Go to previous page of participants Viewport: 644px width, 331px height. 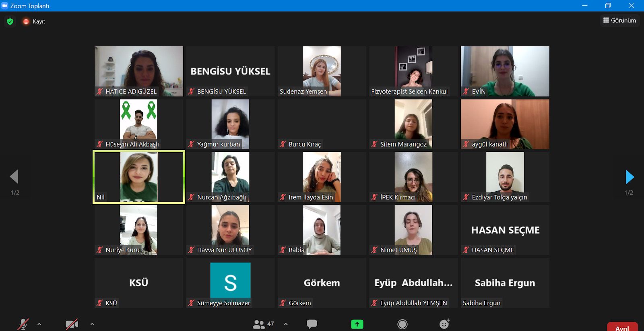coord(14,177)
